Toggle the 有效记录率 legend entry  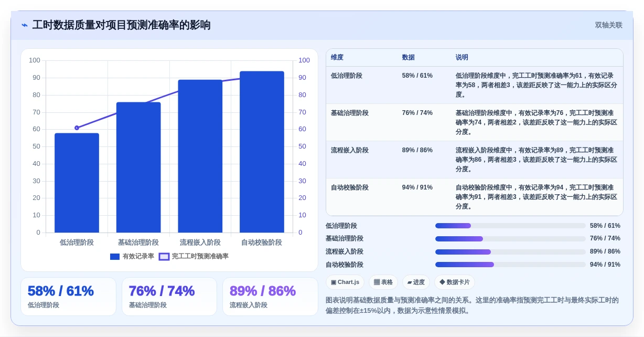tap(132, 256)
